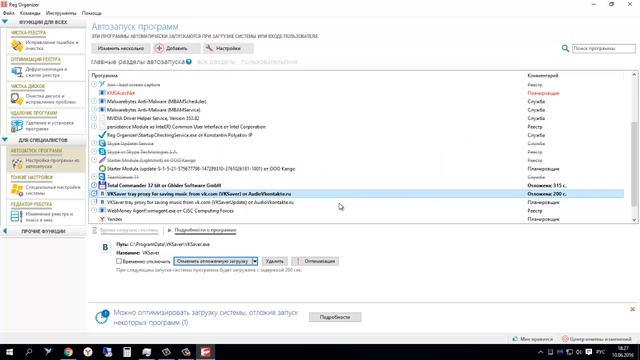This screenshot has height=360, width=640.
Task: Click the TeamViewer 11 entry icon
Action: [102, 177]
